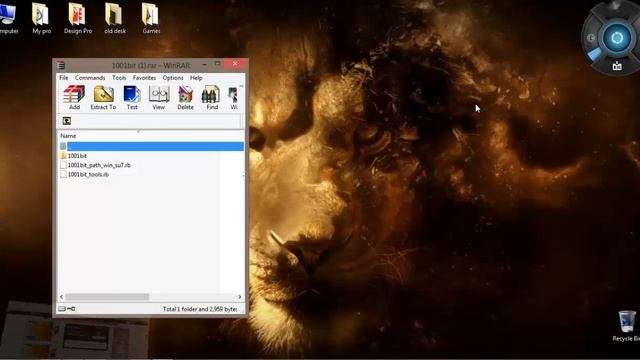Screen dimensions: 640x360
Task: Click the horizontal scrollbar right arrow
Action: coord(240,297)
